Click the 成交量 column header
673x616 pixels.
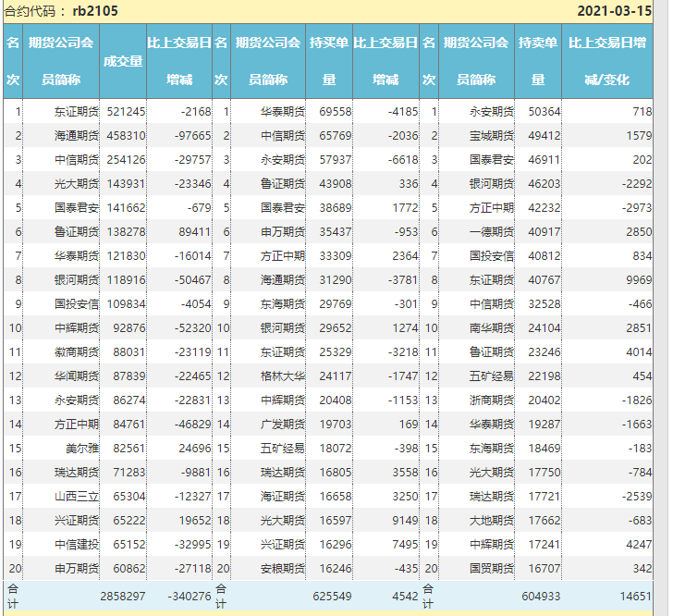123,61
